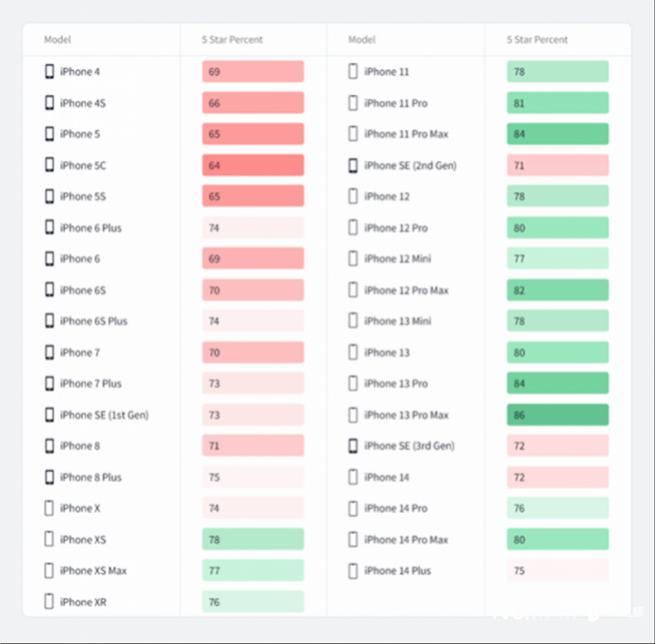Click the 80 value for iPhone 14 Pro Max
The width and height of the screenshot is (655, 644).
[519, 540]
